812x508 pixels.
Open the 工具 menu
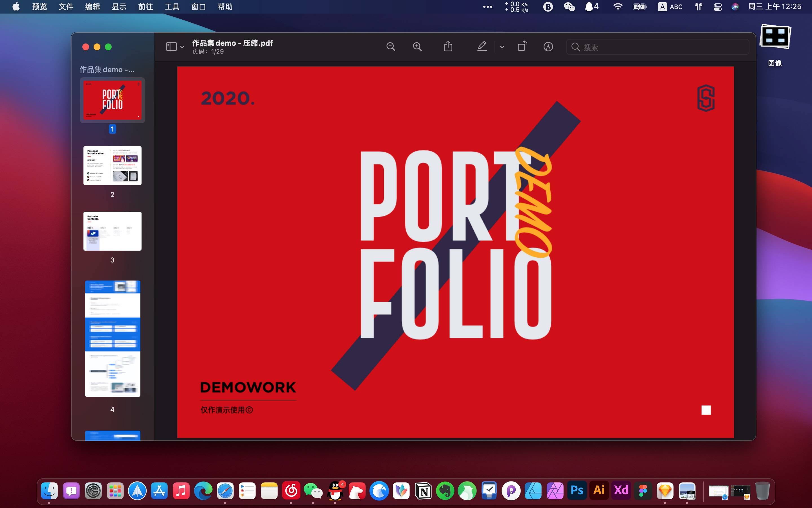[x=172, y=7]
